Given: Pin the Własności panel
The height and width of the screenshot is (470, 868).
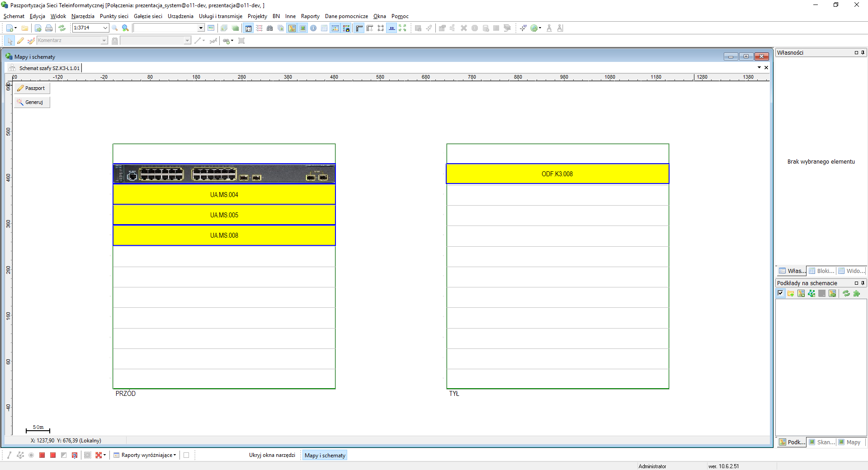Looking at the screenshot, I should pos(863,52).
